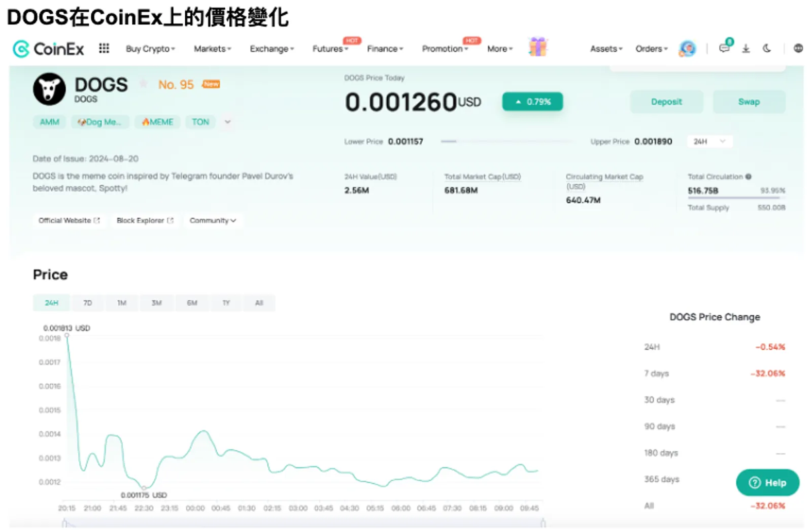Click the Help button
The width and height of the screenshot is (812, 530).
pos(768,482)
